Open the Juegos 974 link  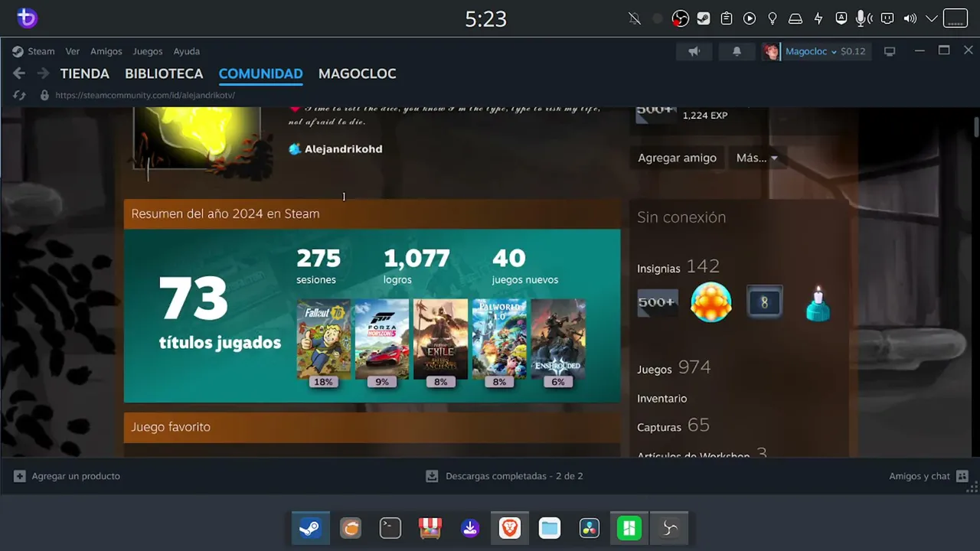[x=674, y=368]
